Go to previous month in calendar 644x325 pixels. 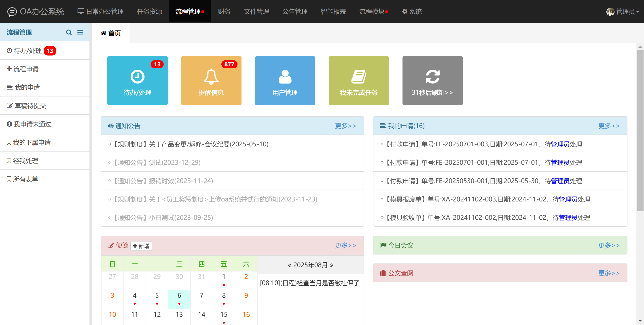(x=290, y=265)
